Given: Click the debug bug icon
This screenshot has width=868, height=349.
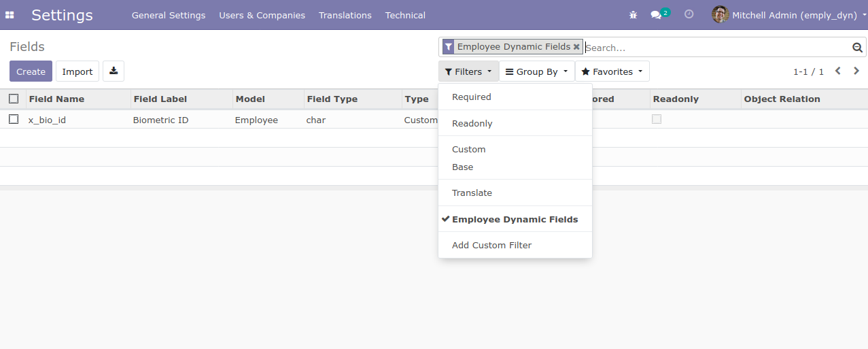Looking at the screenshot, I should pos(633,15).
